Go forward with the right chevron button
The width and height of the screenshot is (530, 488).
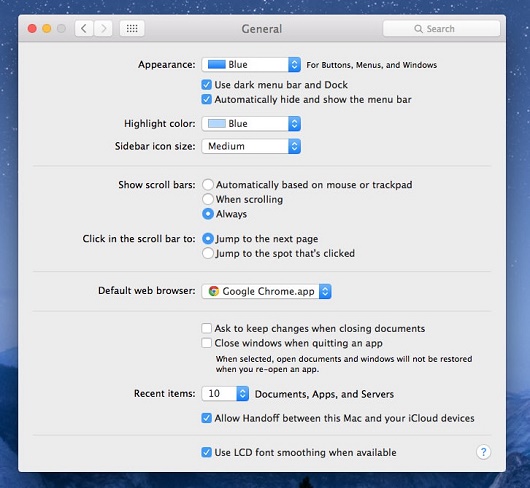(x=103, y=28)
